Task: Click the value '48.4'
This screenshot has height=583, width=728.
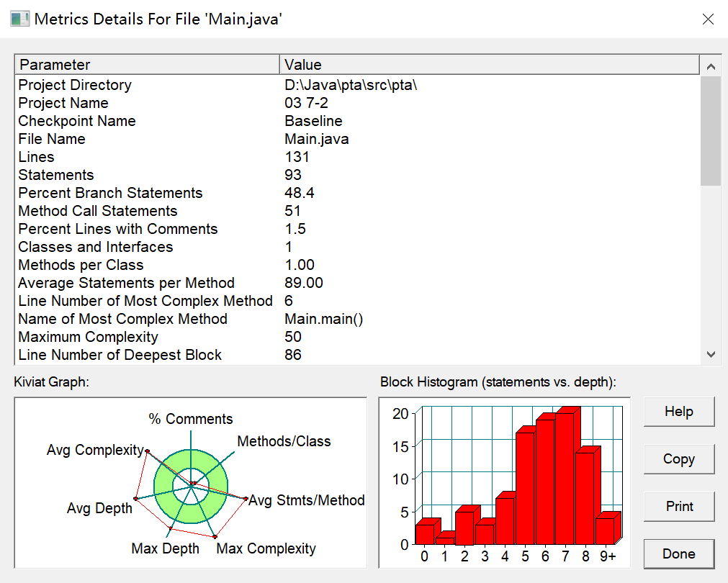Action: 299,193
